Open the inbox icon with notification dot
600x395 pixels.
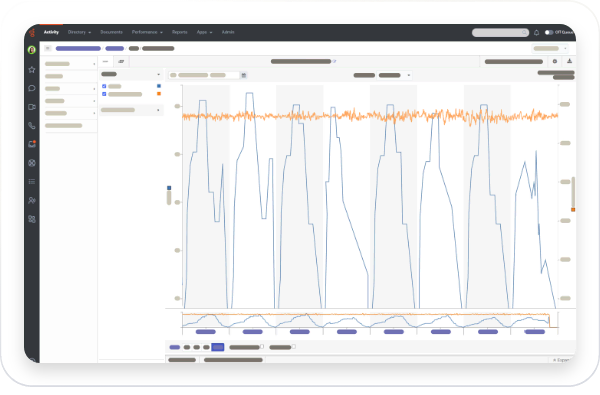tap(32, 144)
